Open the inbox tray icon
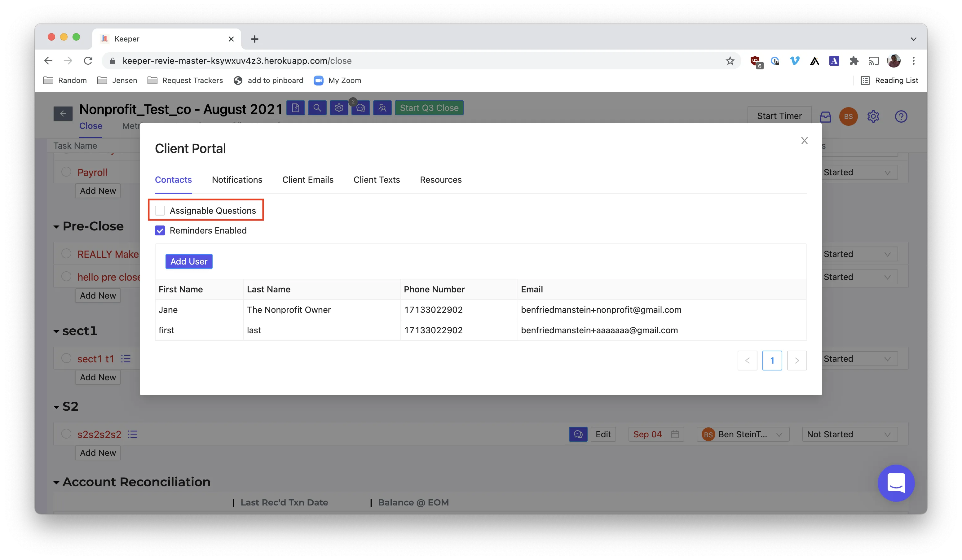This screenshot has height=560, width=962. tap(825, 117)
